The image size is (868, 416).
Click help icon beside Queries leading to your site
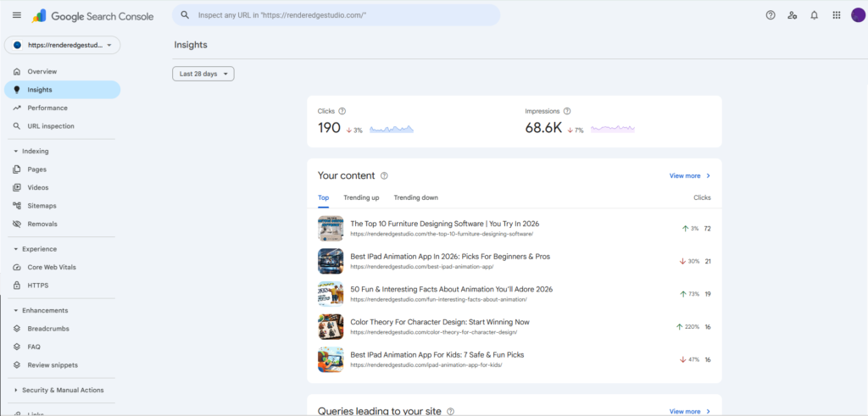click(451, 411)
